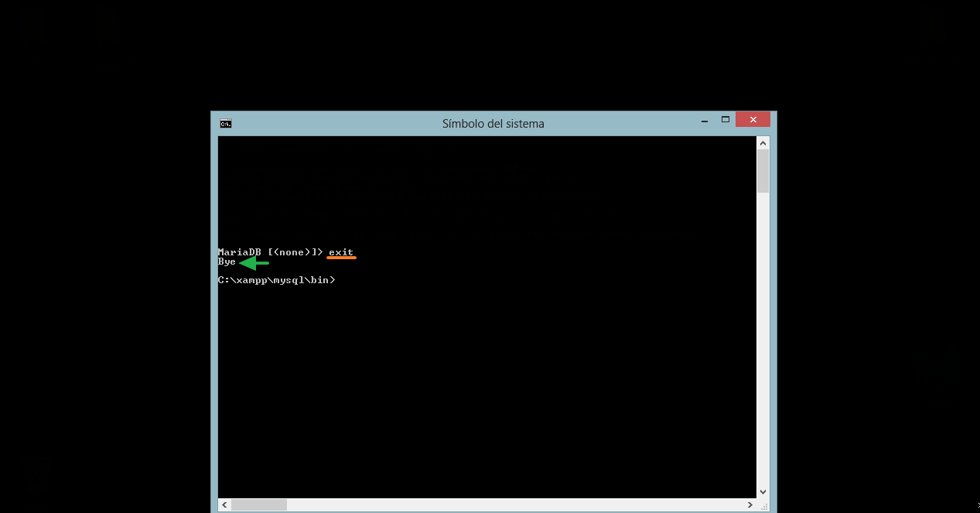Click the title bar text Símbolo del sistema
The height and width of the screenshot is (513, 980).
tap(493, 123)
